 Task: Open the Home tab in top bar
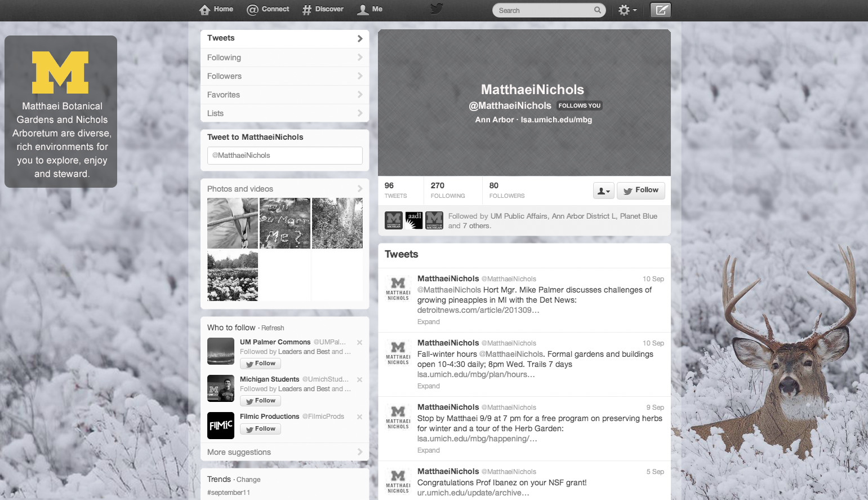(216, 10)
